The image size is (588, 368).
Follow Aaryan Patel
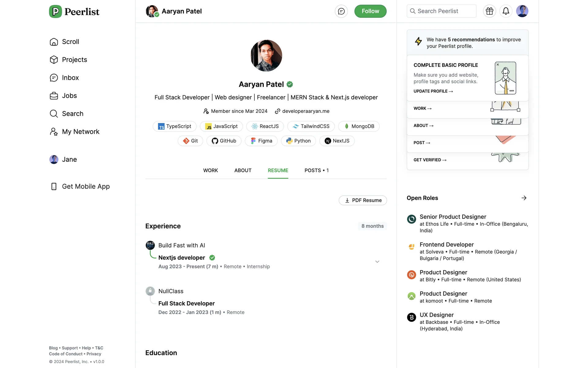click(370, 11)
